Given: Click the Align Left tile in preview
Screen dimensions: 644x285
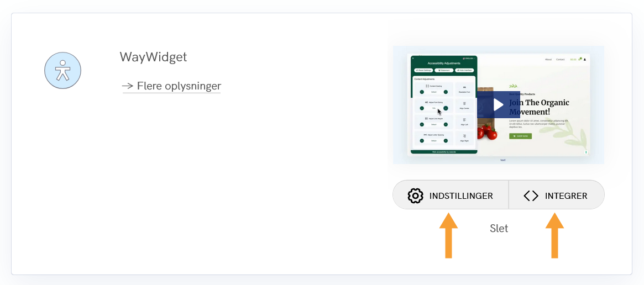Looking at the screenshot, I should pyautogui.click(x=465, y=122).
